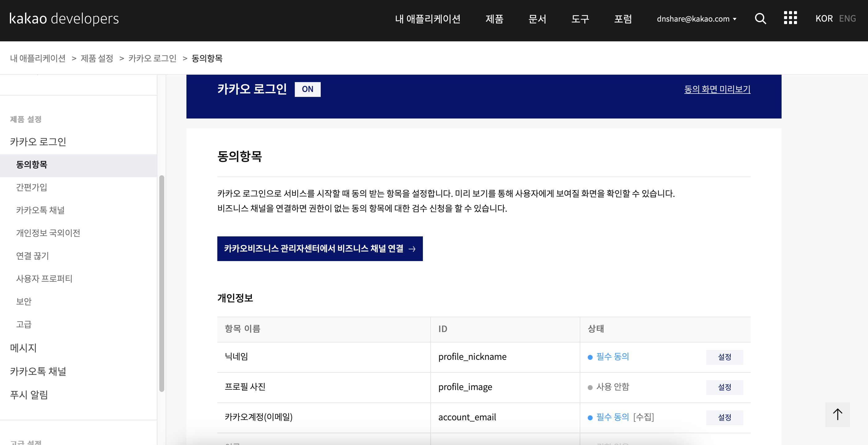The image size is (868, 445).
Task: Open the Kakao services grid icon
Action: [x=790, y=18]
